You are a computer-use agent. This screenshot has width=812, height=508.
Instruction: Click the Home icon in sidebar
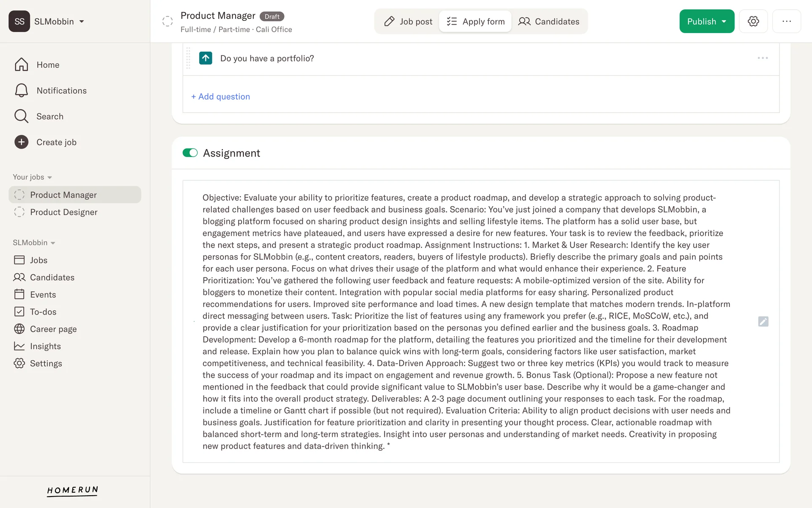click(21, 65)
